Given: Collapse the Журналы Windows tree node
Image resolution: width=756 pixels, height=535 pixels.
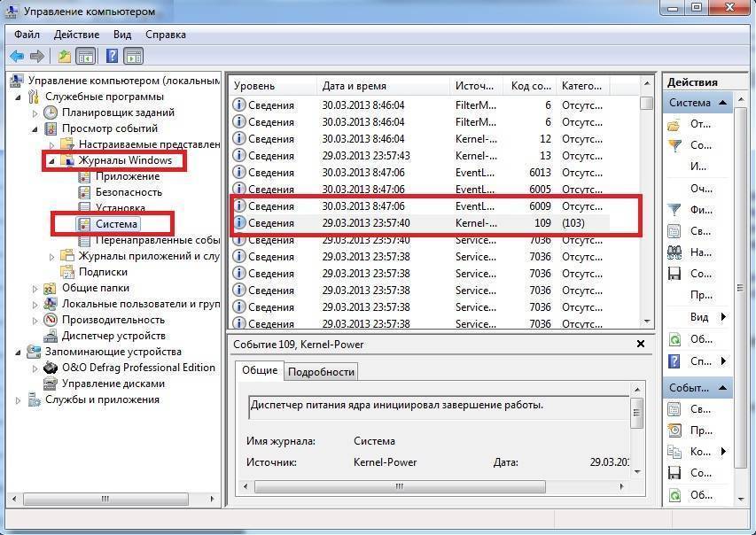Looking at the screenshot, I should 51,161.
